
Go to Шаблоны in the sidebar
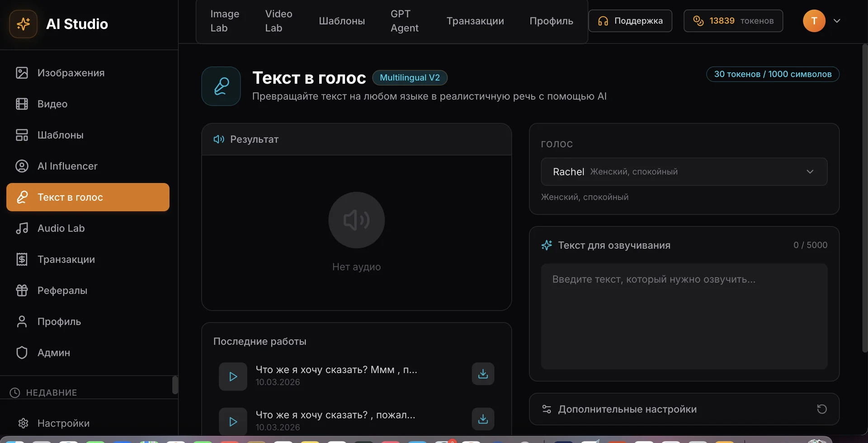tap(88, 135)
